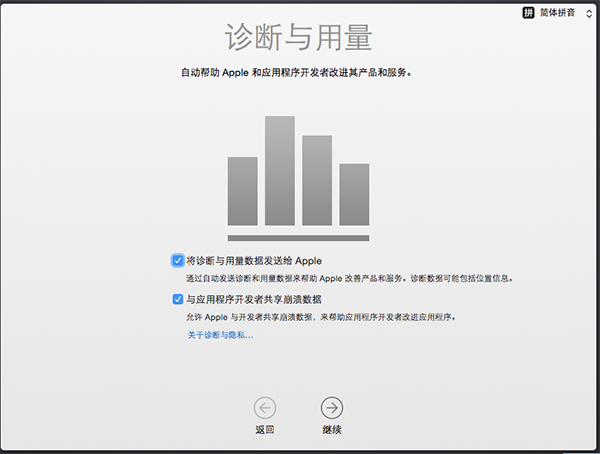Viewport: 600px width, 454px height.
Task: Click the continue arrow circle icon
Action: click(x=332, y=408)
